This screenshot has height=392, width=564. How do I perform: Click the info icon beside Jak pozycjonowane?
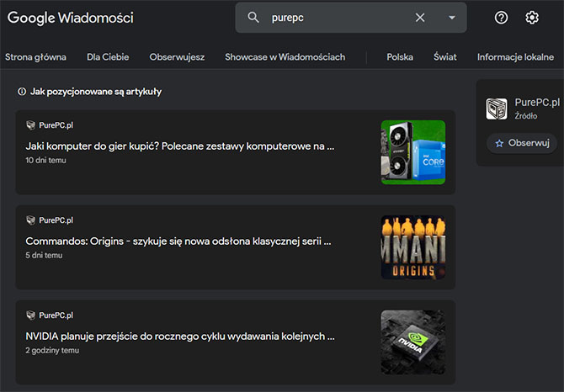pos(22,92)
